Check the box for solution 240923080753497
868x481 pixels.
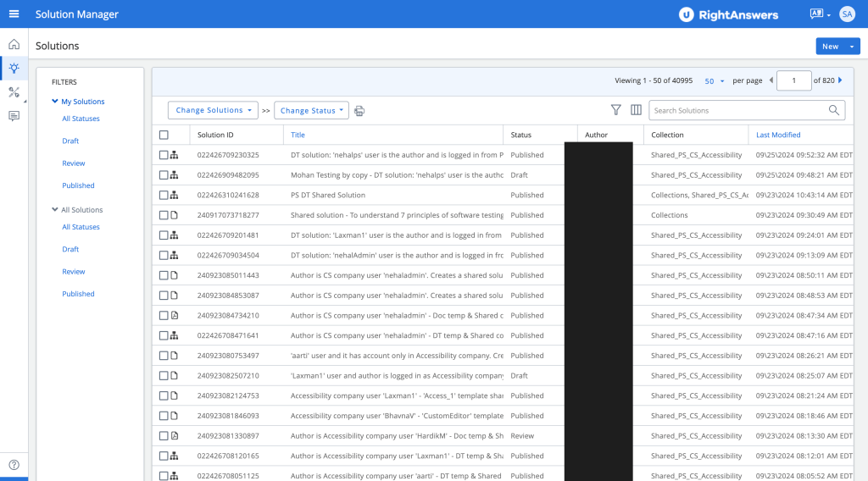pyautogui.click(x=164, y=356)
